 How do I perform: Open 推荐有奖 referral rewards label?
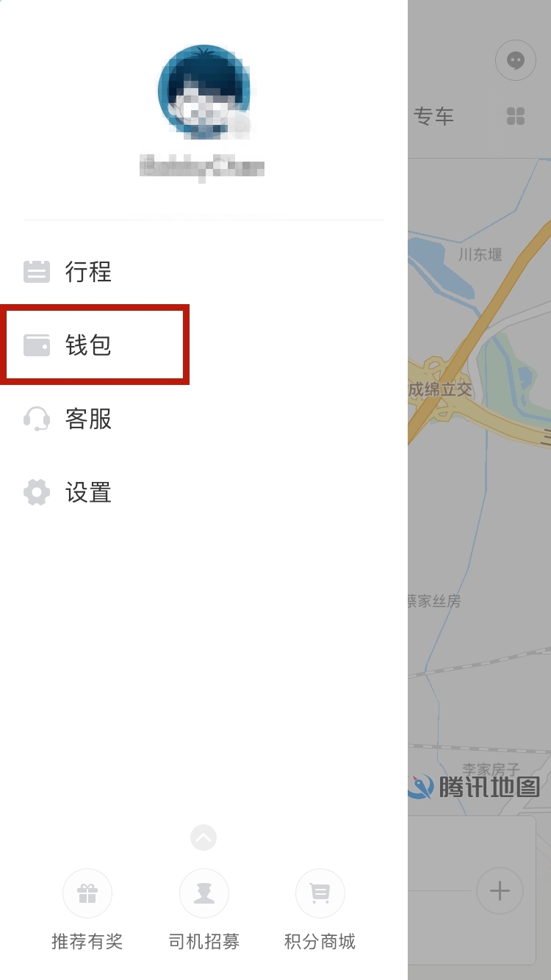[87, 941]
